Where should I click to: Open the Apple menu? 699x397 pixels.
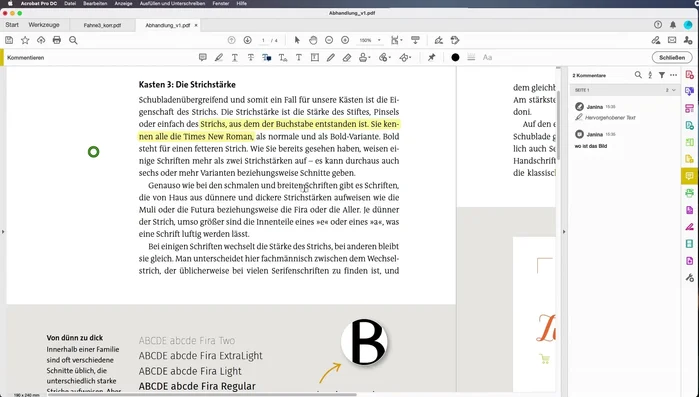pyautogui.click(x=10, y=3)
